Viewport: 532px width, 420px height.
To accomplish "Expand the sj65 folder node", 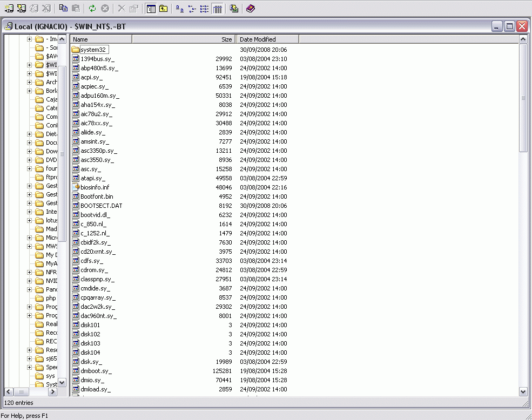I will tap(30, 358).
